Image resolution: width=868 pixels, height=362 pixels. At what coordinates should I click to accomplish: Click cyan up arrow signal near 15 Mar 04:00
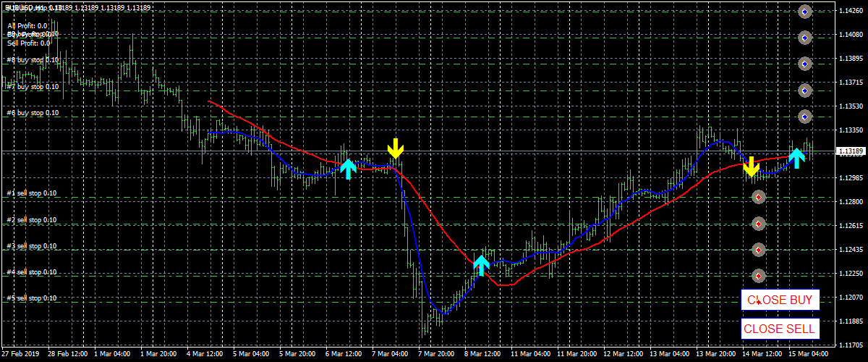796,158
